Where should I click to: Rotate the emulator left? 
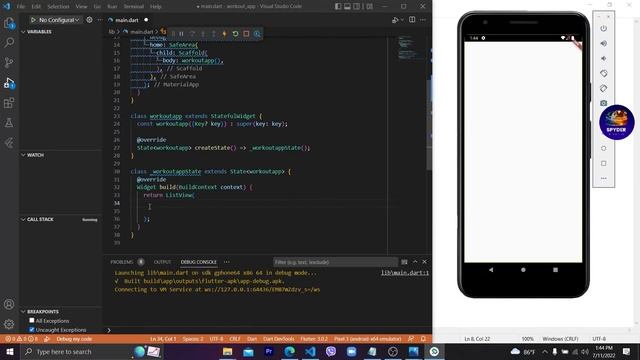coord(604,73)
